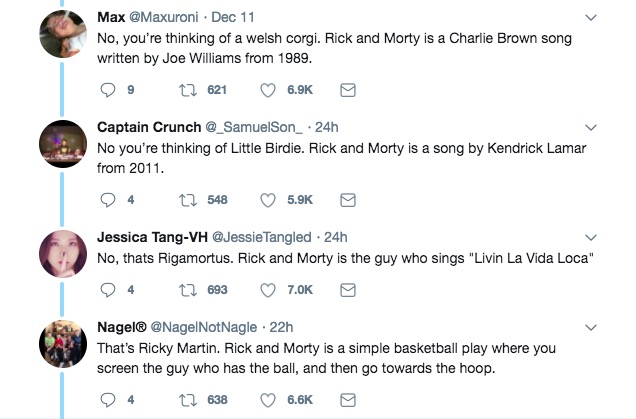Retweet Max's Charlie Brown tweet
636x419 pixels.
coord(186,90)
